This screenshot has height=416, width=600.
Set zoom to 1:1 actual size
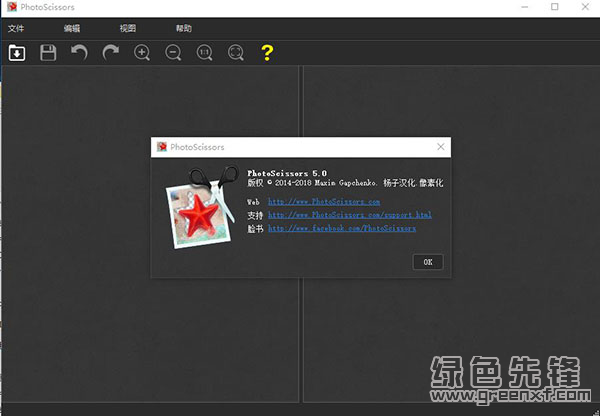205,53
